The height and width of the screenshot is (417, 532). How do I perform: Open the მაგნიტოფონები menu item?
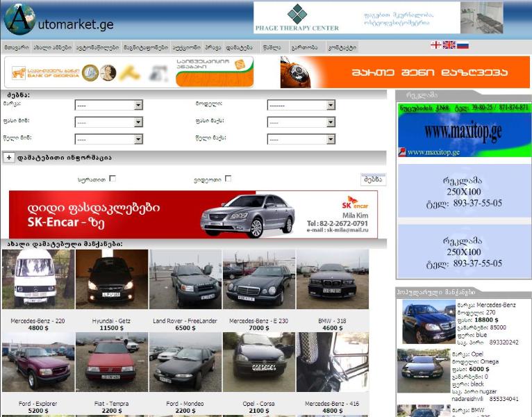(146, 47)
